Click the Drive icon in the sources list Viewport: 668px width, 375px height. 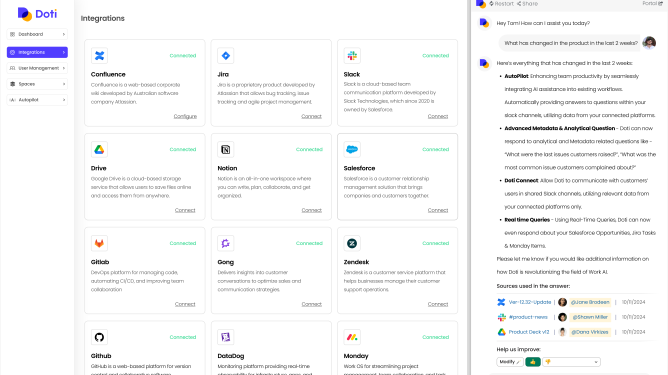(x=501, y=332)
